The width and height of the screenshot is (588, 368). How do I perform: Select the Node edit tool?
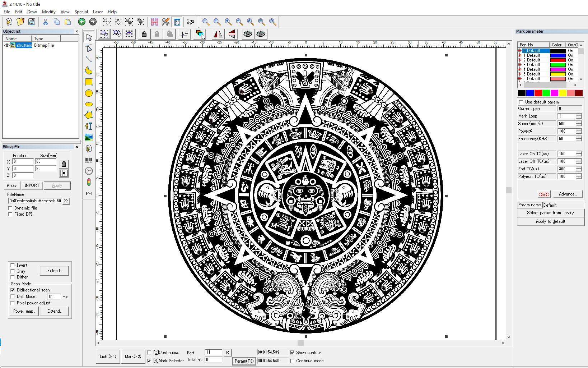click(x=89, y=48)
